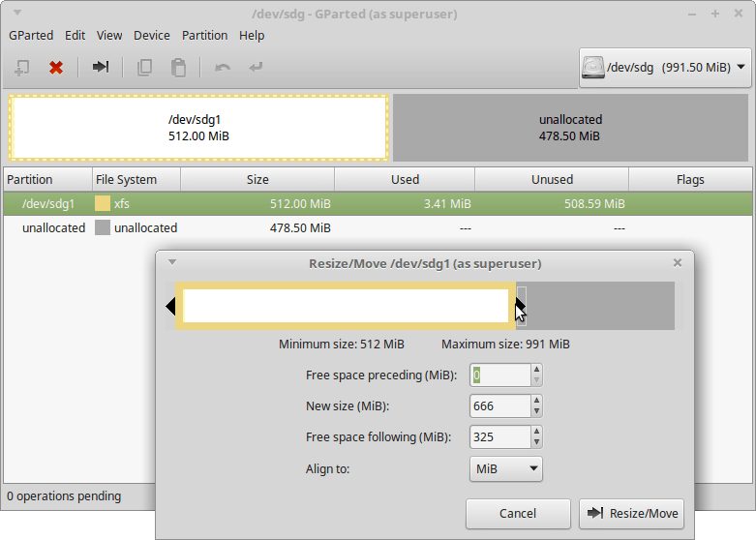Click the Size column header
This screenshot has height=540, width=756.
[x=257, y=179]
